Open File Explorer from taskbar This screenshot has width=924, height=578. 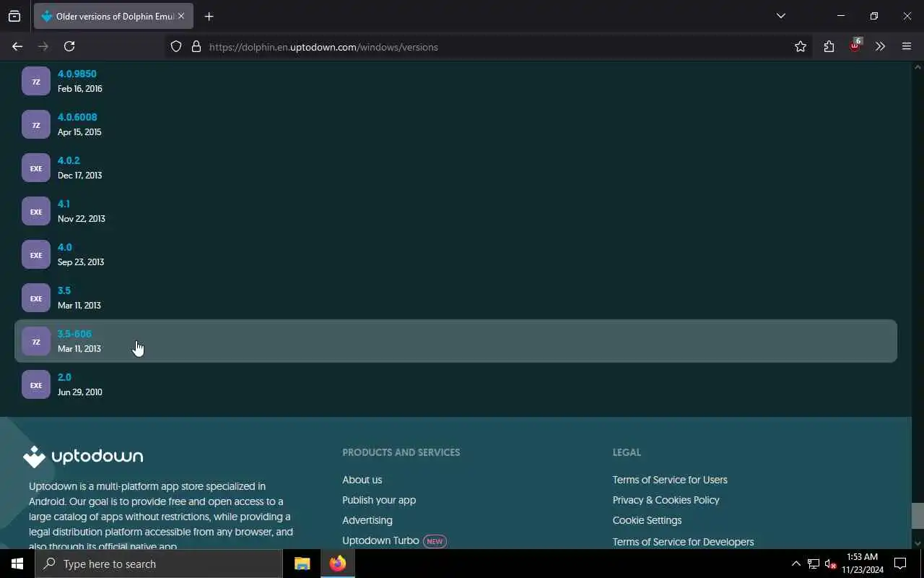(302, 564)
